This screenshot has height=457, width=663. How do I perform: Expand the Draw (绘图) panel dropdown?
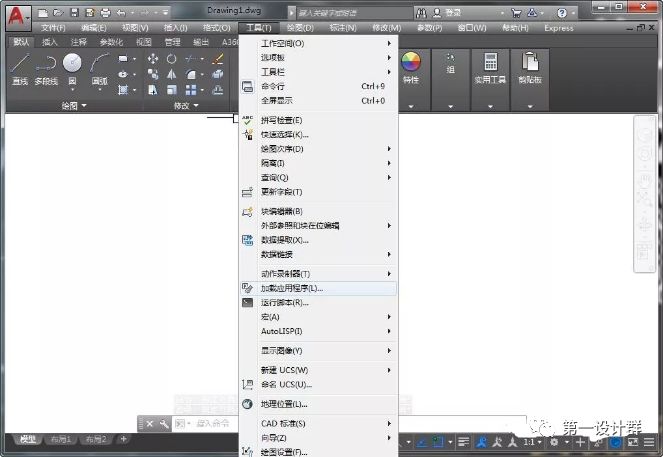(x=74, y=105)
